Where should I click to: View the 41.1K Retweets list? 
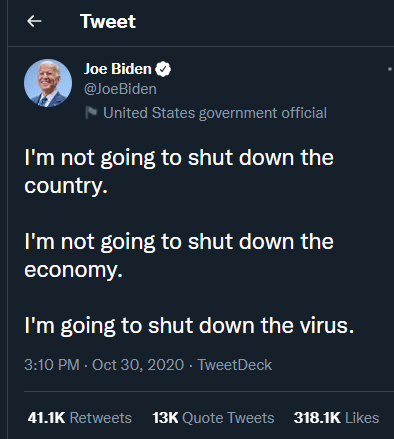pos(80,418)
